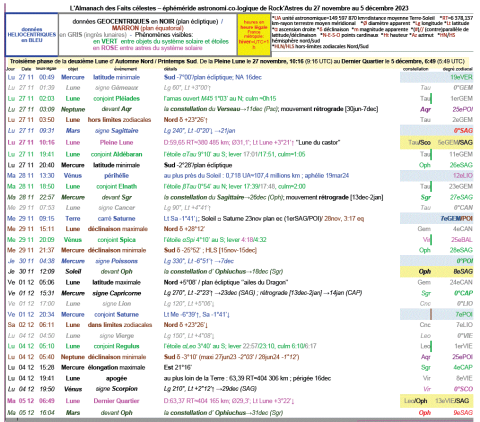Click the 'Pleine Lune' event on 27 11
The height and width of the screenshot is (422, 480).
116,142
